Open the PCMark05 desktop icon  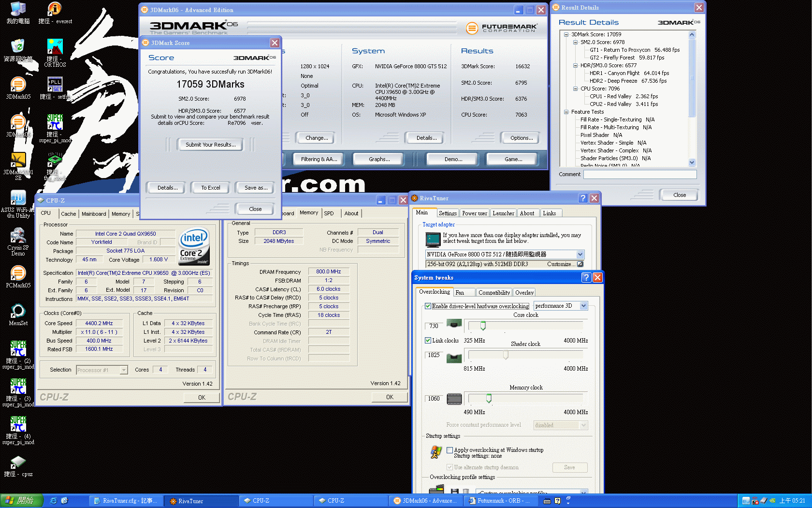click(18, 277)
